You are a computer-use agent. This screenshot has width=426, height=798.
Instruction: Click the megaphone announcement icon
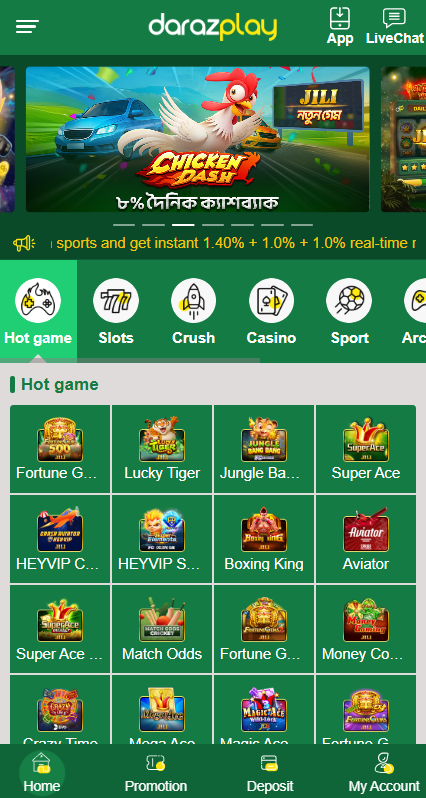[24, 244]
